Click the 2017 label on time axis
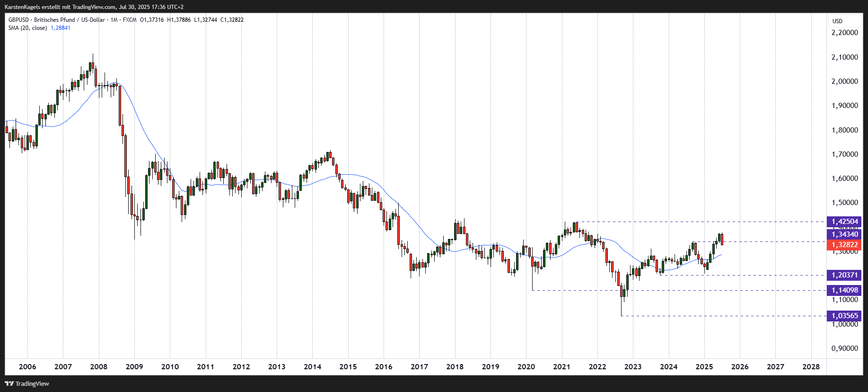The image size is (868, 392). [419, 366]
